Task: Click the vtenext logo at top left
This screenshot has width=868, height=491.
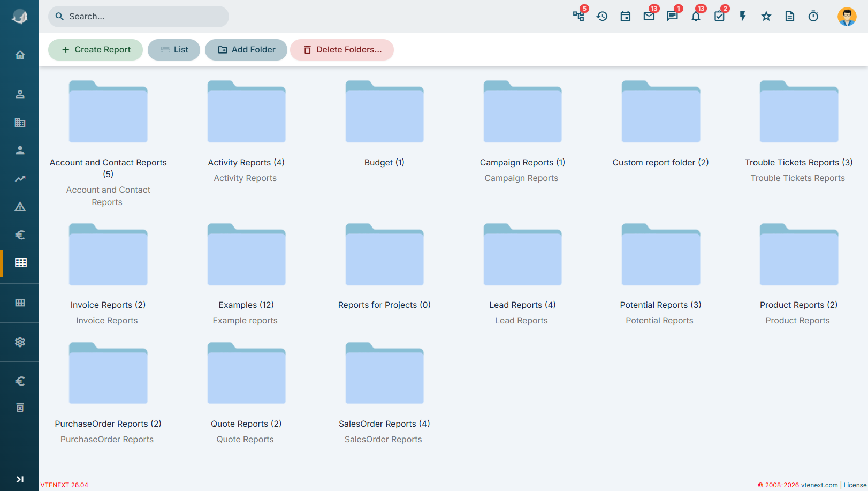Action: click(x=20, y=17)
